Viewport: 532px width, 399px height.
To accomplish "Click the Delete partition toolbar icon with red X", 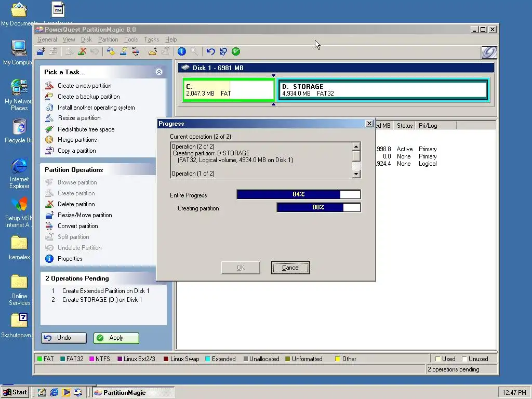I will 82,51.
